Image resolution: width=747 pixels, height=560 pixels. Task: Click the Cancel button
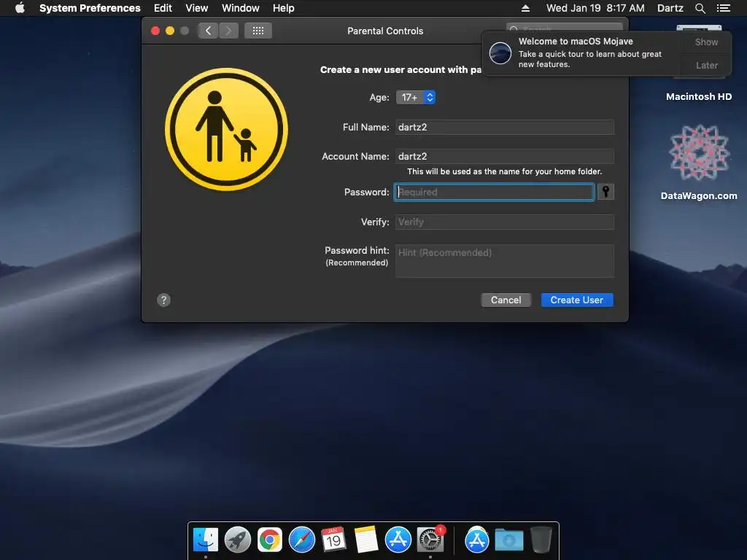[x=506, y=300]
